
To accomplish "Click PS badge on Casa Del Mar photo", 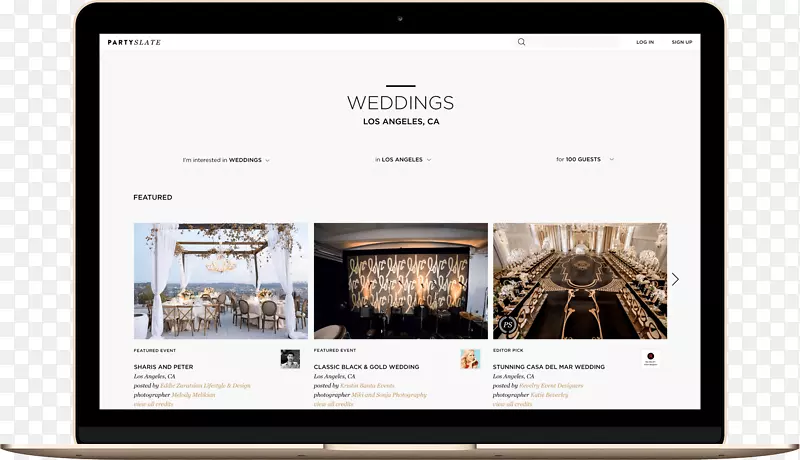I will tap(508, 325).
